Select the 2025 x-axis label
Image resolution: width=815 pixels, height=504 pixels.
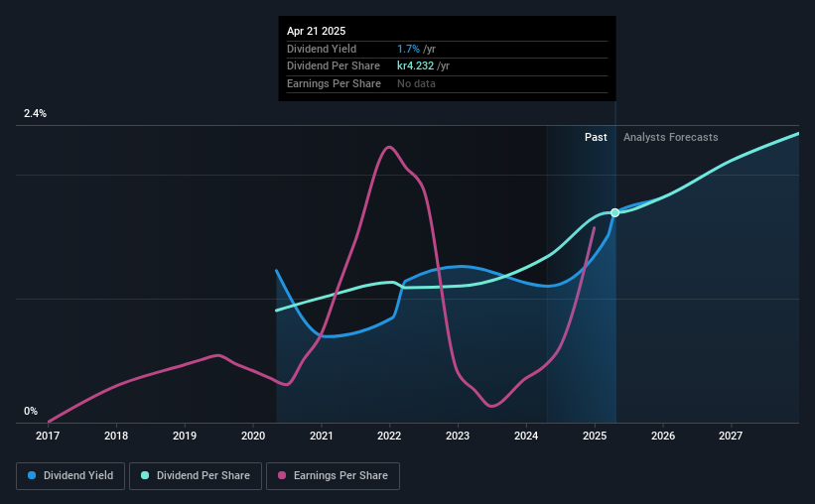pyautogui.click(x=595, y=436)
